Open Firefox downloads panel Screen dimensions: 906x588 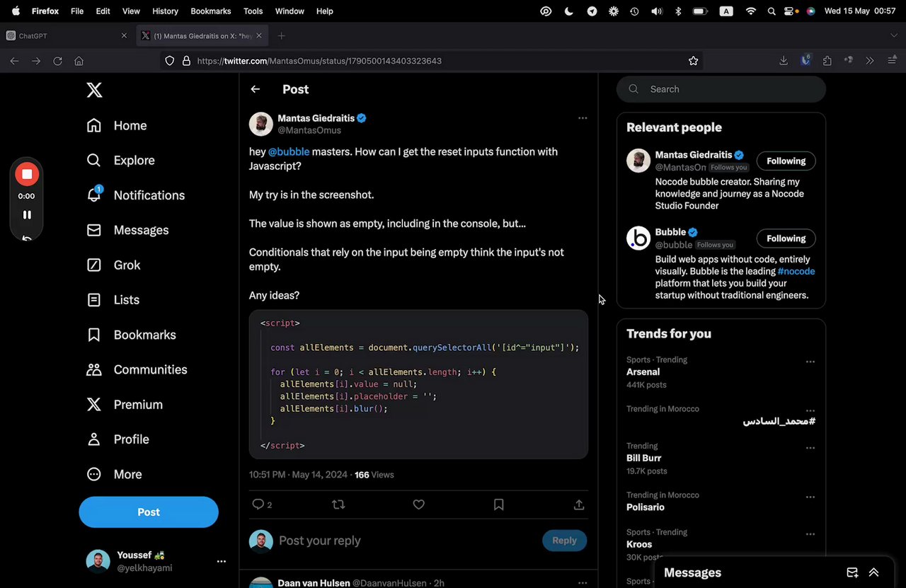tap(784, 61)
